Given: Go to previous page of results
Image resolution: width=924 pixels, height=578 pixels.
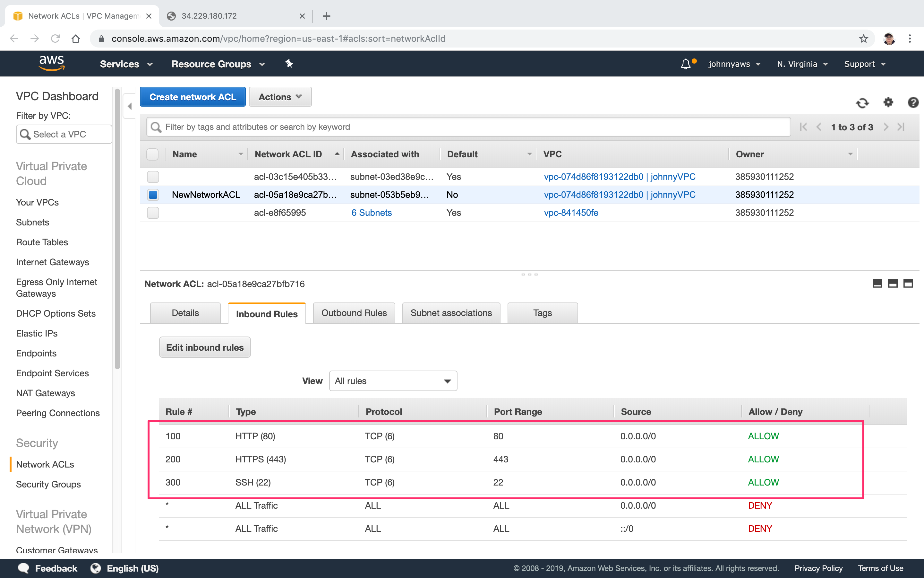Looking at the screenshot, I should 819,127.
